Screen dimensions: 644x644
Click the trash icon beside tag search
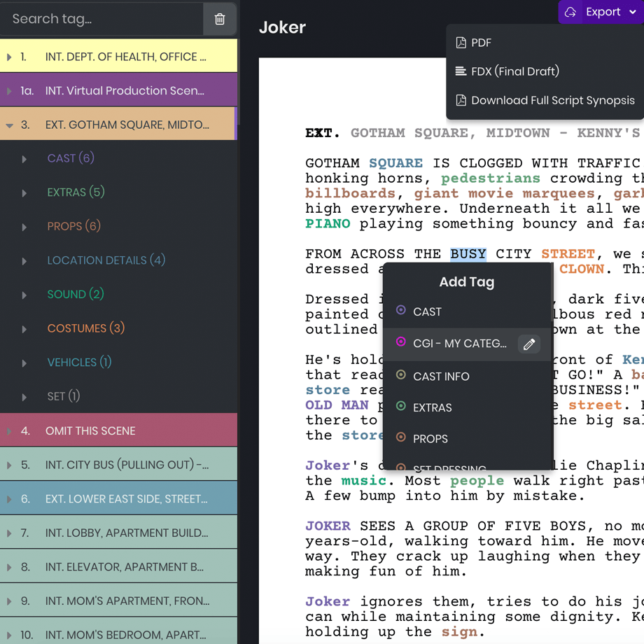pos(220,19)
